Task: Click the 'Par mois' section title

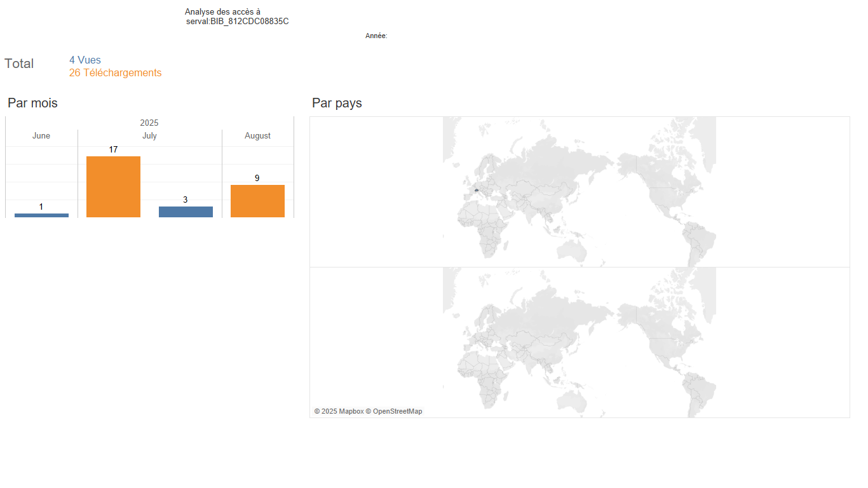Action: tap(32, 103)
